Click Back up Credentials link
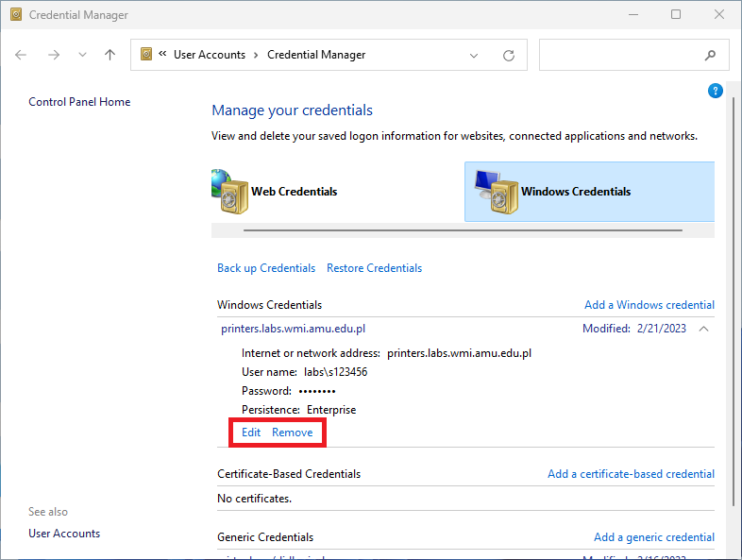 (266, 268)
